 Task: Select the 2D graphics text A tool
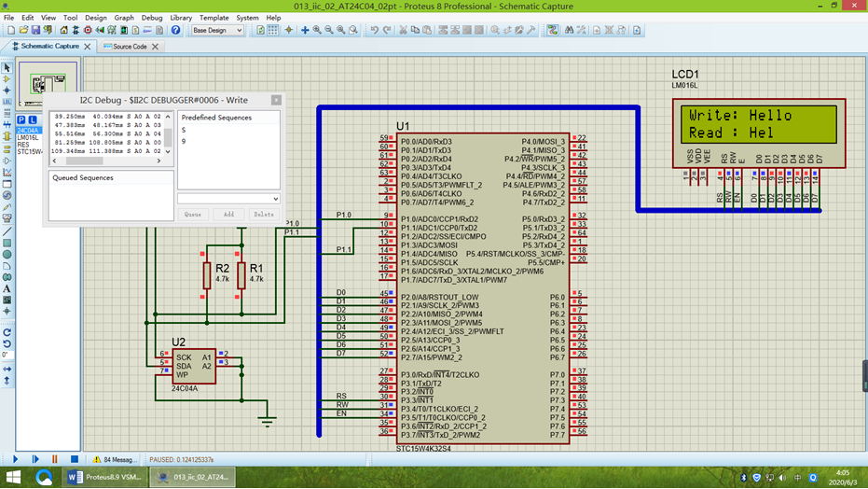(x=7, y=288)
